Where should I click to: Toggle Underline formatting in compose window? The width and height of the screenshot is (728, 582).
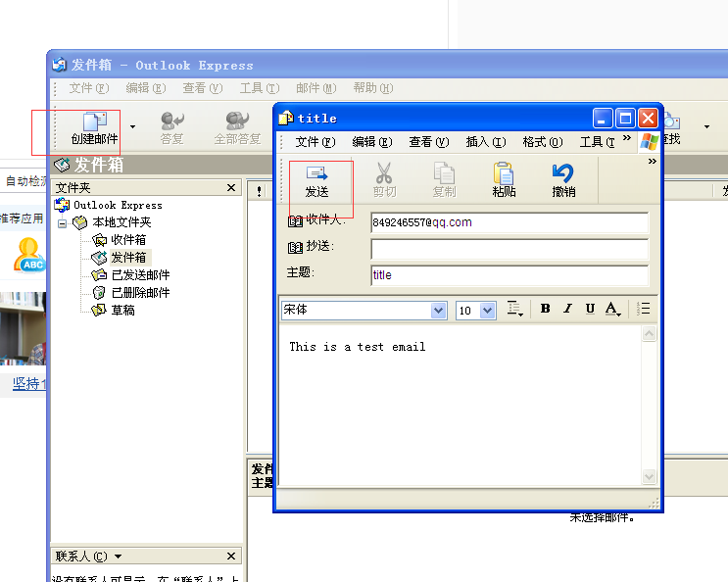pos(590,309)
